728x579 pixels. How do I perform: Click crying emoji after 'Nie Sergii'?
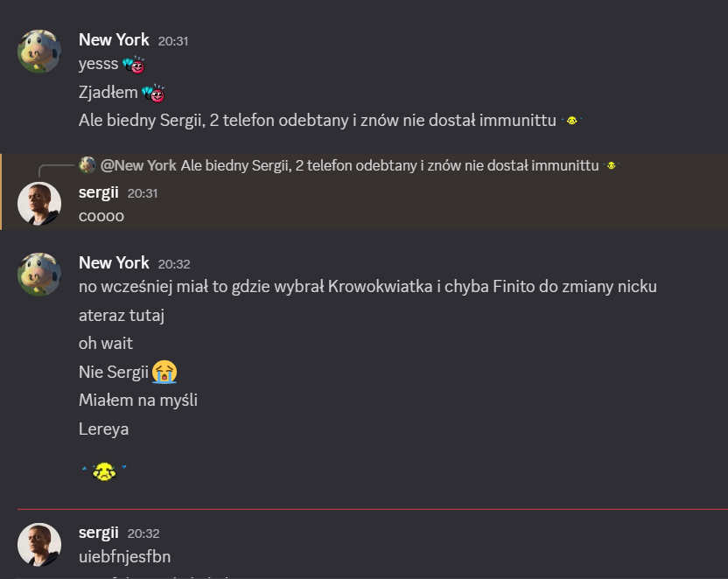tap(164, 372)
